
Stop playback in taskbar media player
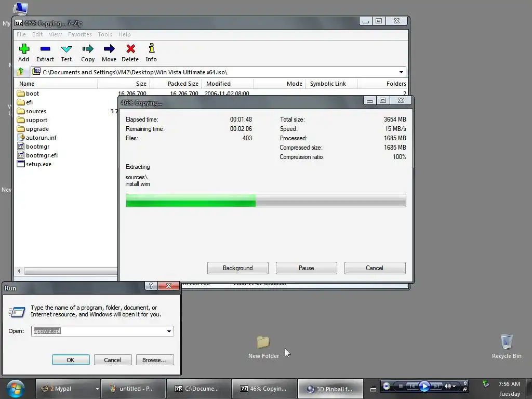[401, 386]
